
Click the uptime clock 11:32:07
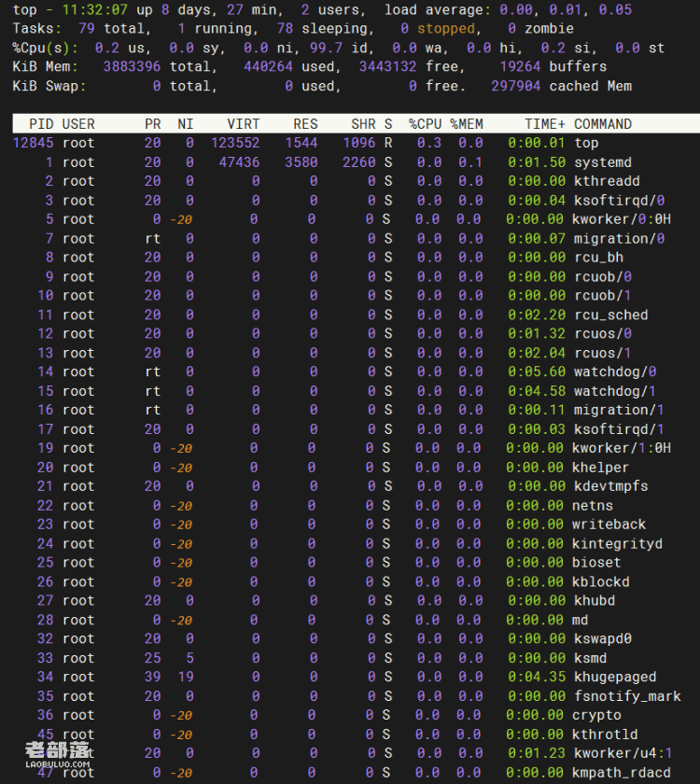click(94, 9)
